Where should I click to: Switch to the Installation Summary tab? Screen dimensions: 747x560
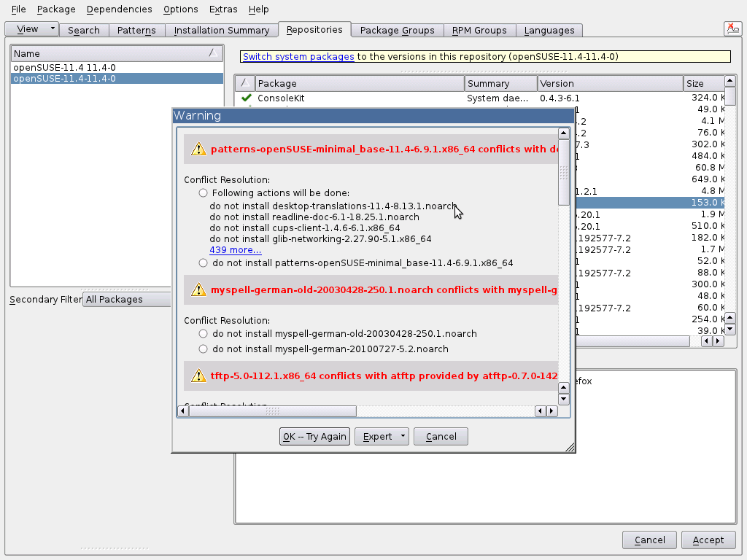(x=222, y=30)
